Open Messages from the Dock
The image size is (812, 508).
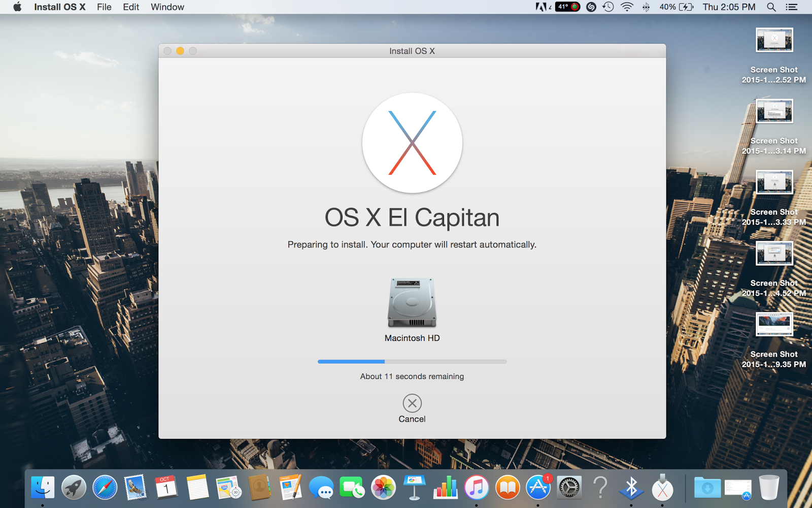(321, 488)
